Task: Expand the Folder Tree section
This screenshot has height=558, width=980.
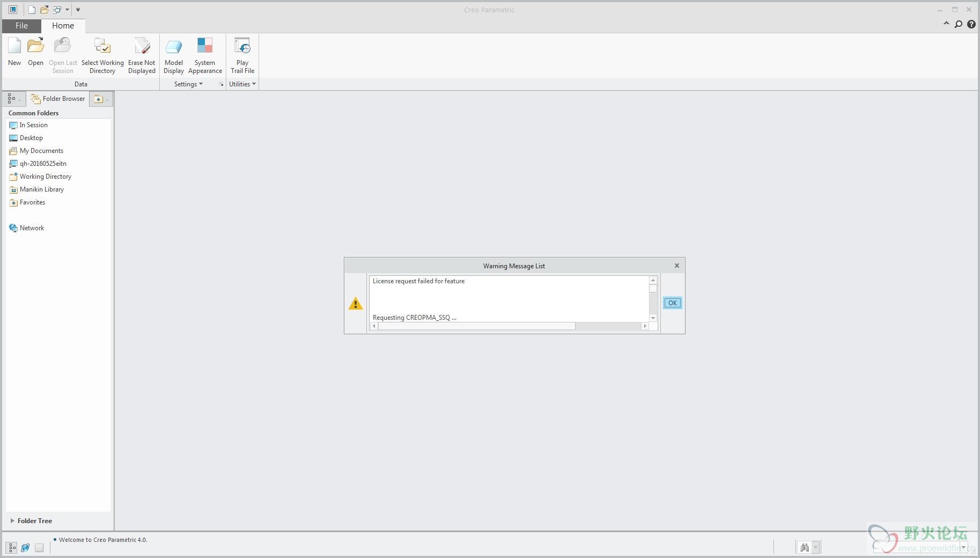Action: click(12, 521)
